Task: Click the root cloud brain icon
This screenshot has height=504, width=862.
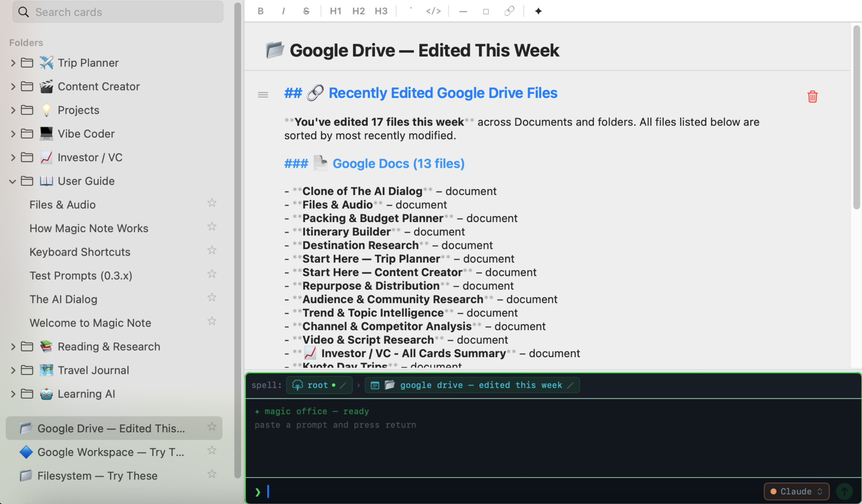Action: (297, 385)
